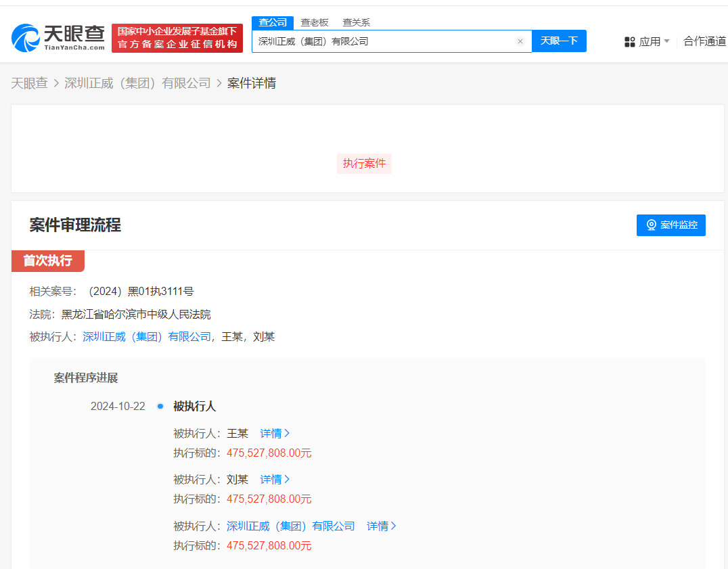Click case number (2024）黑01执3111号
This screenshot has height=569, width=728.
coord(141,292)
